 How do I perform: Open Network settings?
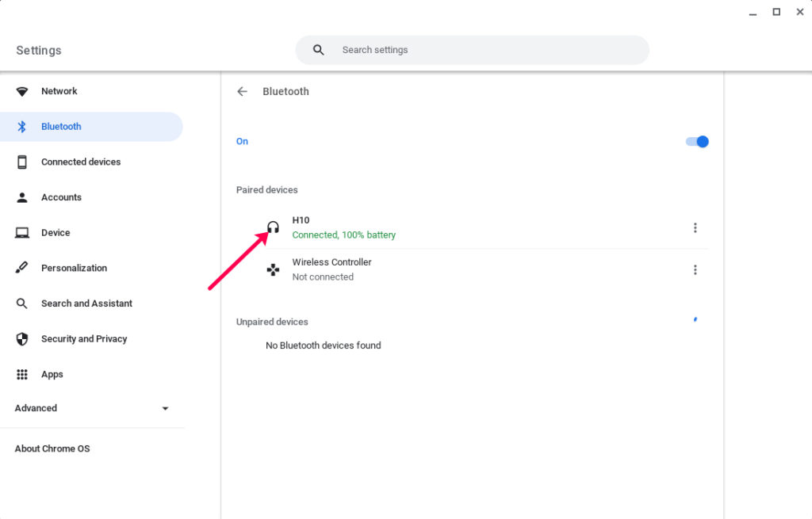point(92,92)
